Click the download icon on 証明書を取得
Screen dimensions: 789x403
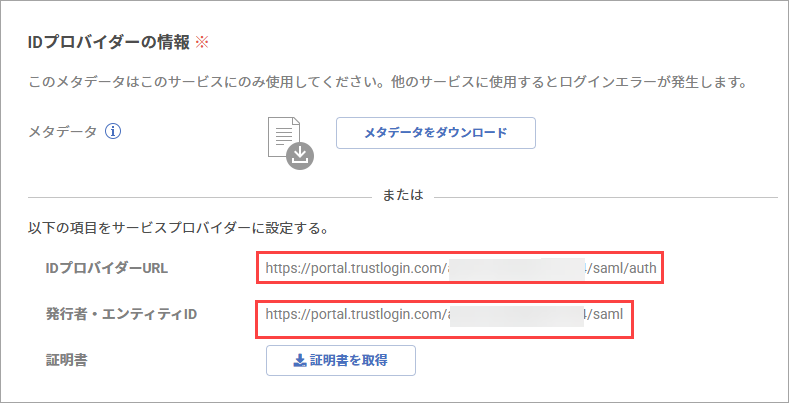pos(299,360)
